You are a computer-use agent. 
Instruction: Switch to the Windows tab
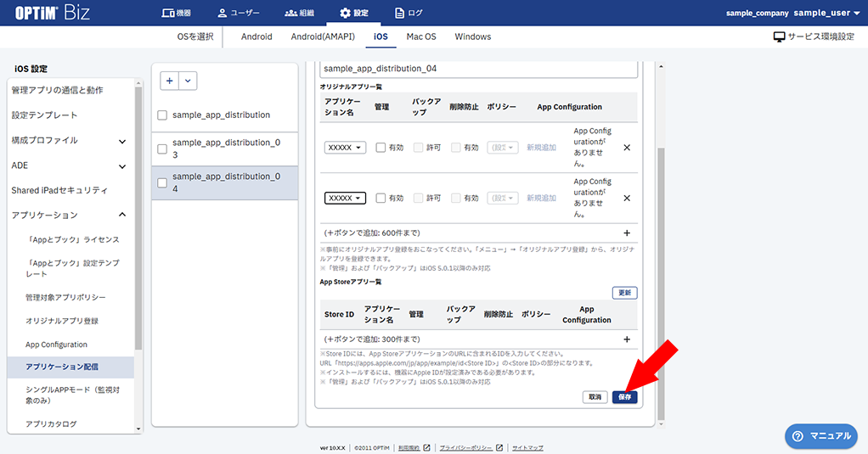473,36
